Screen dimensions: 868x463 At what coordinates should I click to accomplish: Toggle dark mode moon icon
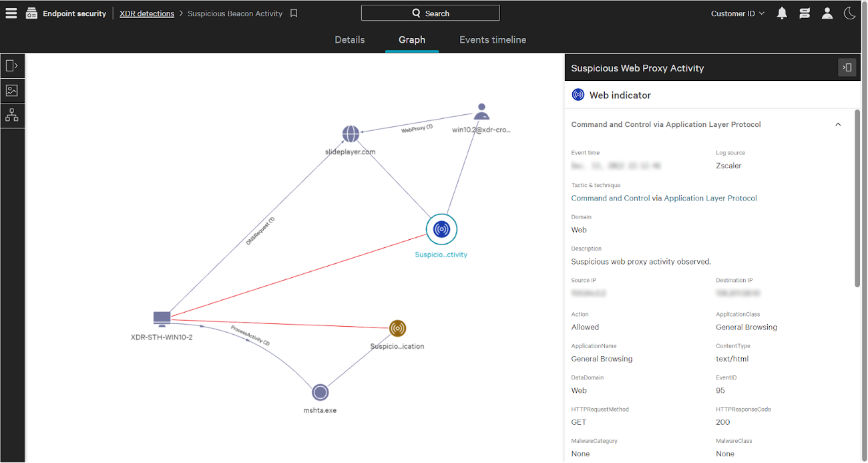pos(849,13)
